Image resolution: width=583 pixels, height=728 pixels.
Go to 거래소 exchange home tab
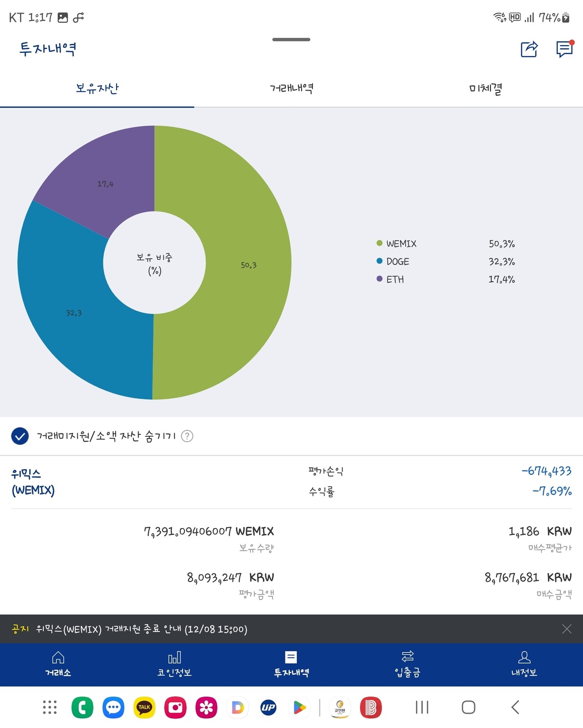(x=58, y=664)
